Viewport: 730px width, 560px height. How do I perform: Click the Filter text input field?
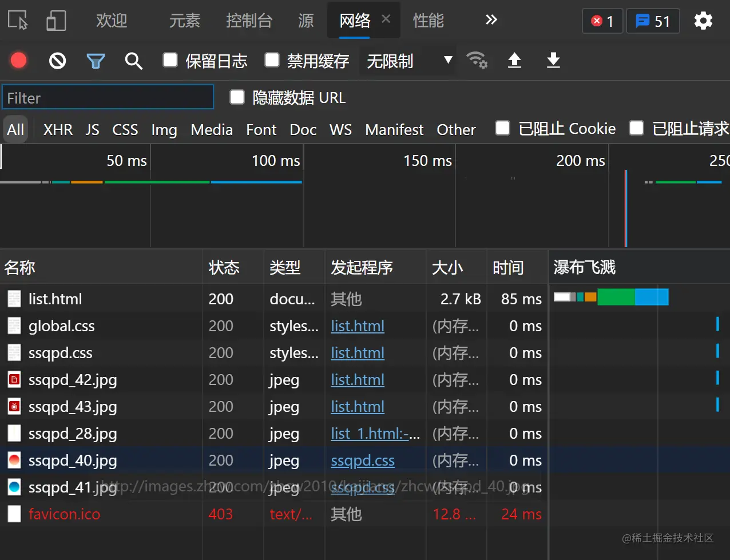pyautogui.click(x=108, y=98)
